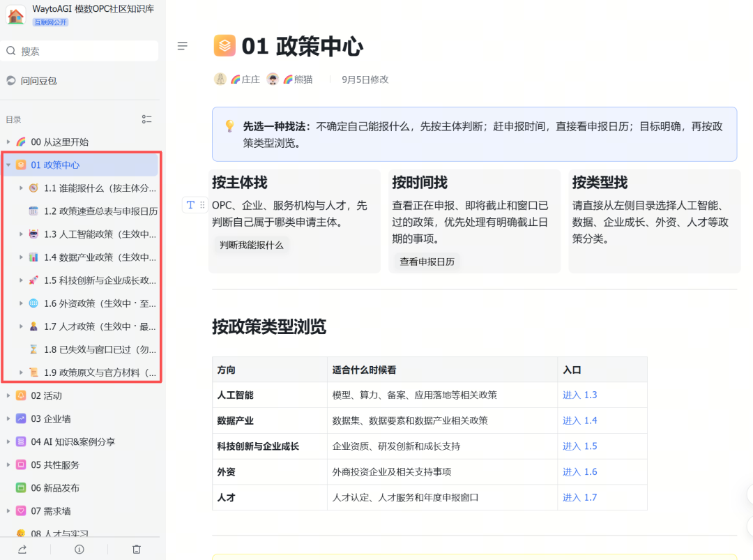
Task: Follow the 进入 1.3 link
Action: [579, 395]
